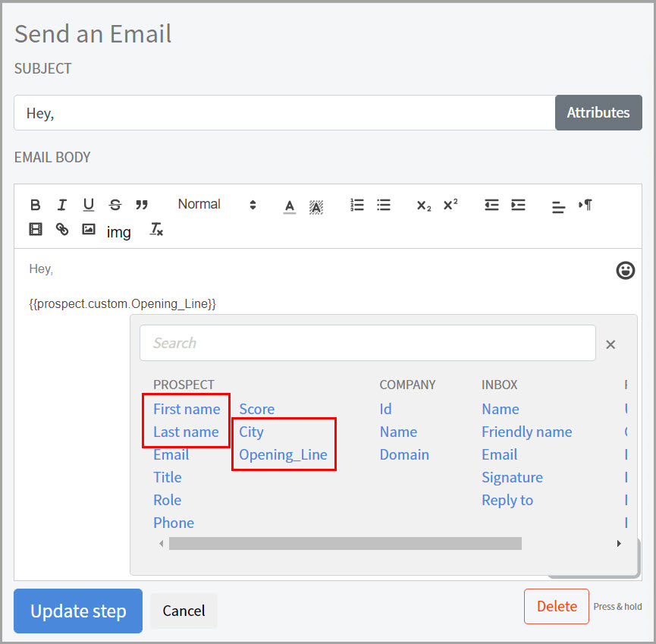Viewport: 656px width, 644px height.
Task: Insert a video using the film icon
Action: [36, 229]
